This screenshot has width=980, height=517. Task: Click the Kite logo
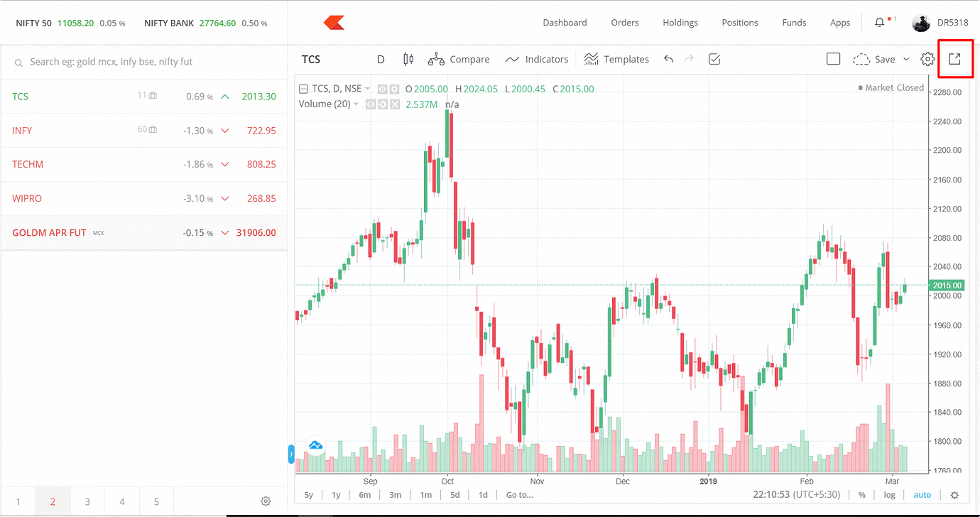[x=334, y=23]
